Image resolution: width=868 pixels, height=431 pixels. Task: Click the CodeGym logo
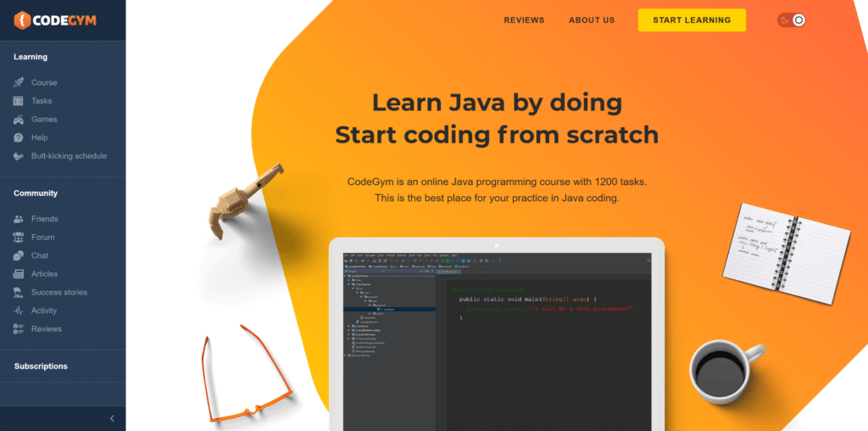click(x=55, y=19)
